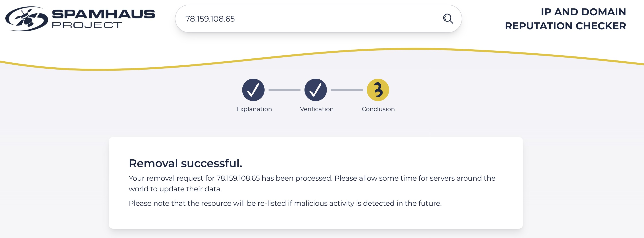This screenshot has height=238, width=644.
Task: Click the Explanation step checkmark circle
Action: [x=253, y=90]
